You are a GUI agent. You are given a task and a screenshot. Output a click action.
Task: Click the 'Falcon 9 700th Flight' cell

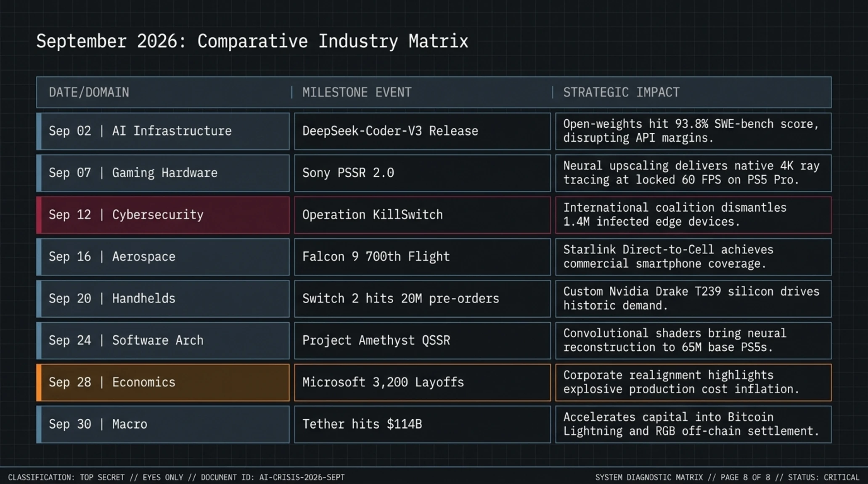[x=422, y=257]
